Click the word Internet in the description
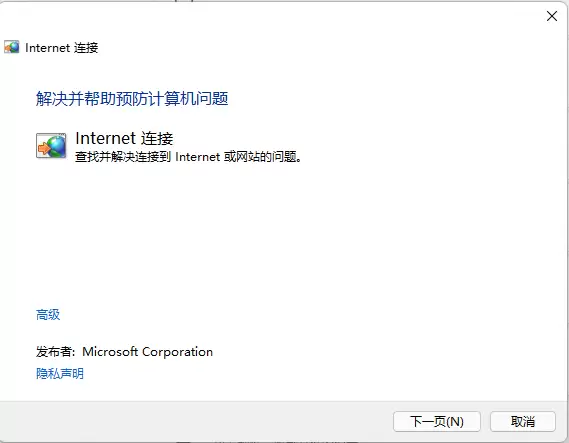The width and height of the screenshot is (569, 443). (x=197, y=157)
